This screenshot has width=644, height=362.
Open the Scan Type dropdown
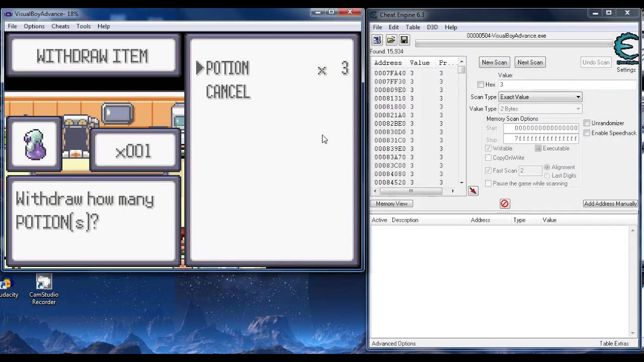[540, 97]
